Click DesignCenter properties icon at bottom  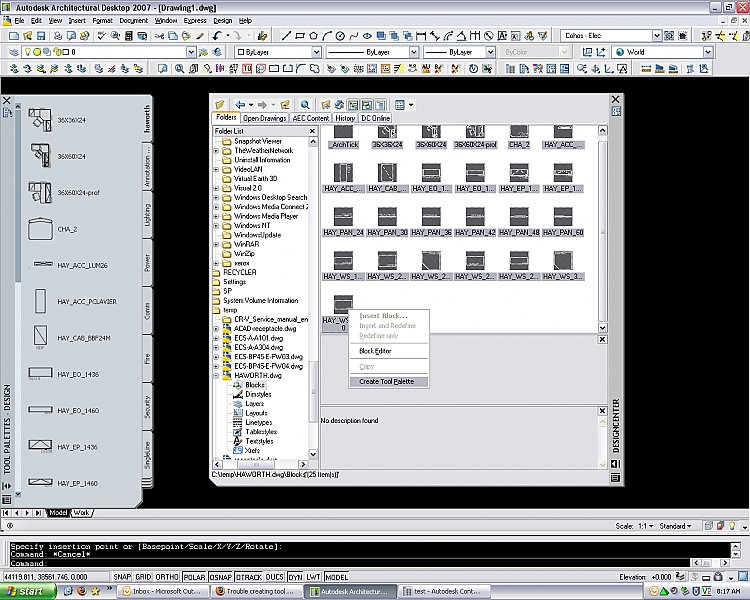pos(616,478)
